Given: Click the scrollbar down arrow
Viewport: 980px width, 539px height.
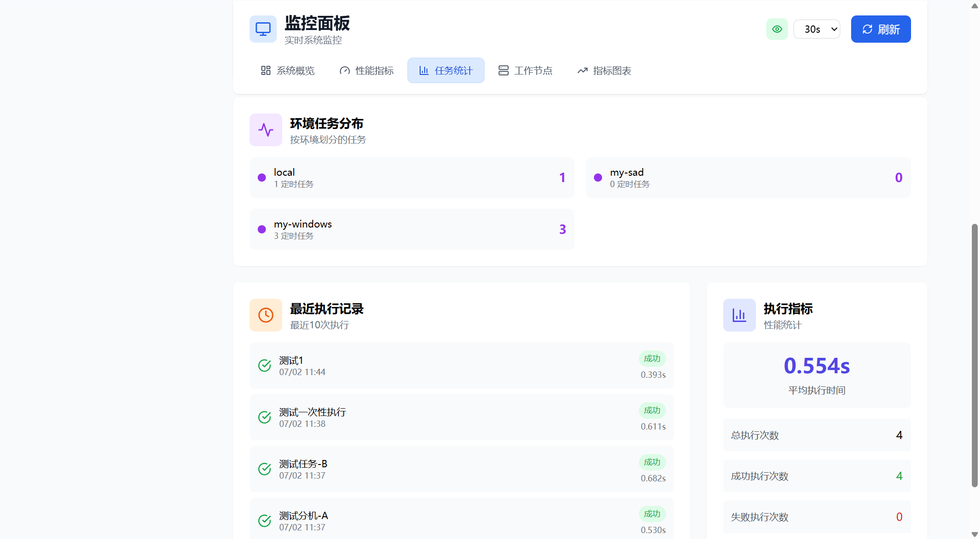Looking at the screenshot, I should pyautogui.click(x=975, y=534).
